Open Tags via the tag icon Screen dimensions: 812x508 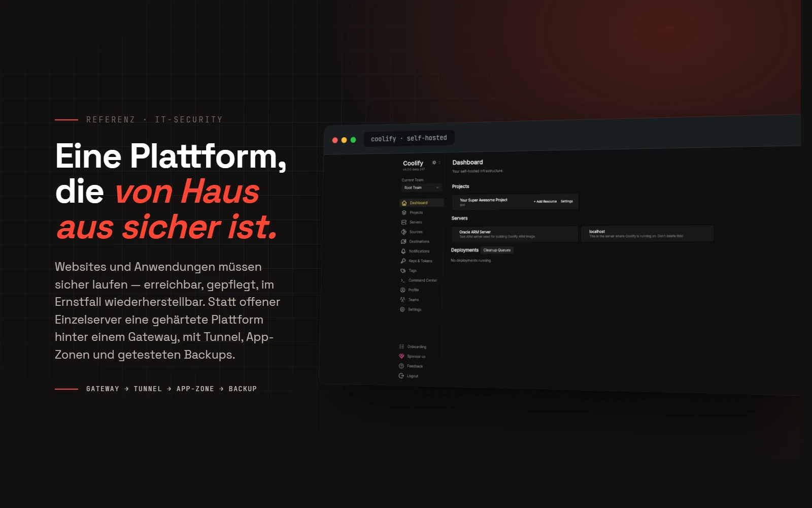(x=403, y=271)
